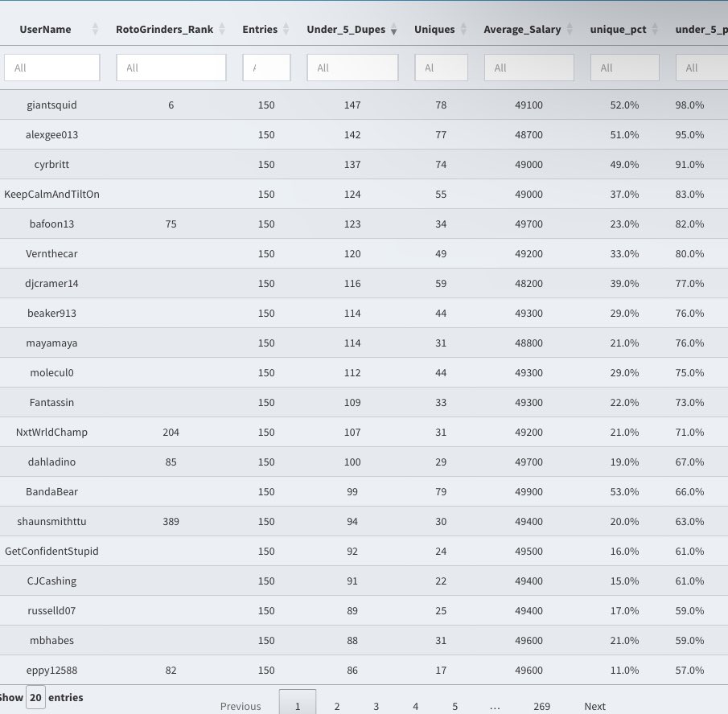Screen dimensions: 728x714
Task: Click the unique_pct column header
Action: coord(618,29)
